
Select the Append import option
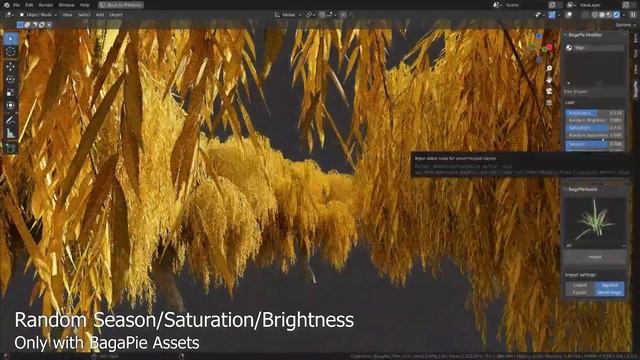[x=609, y=285]
